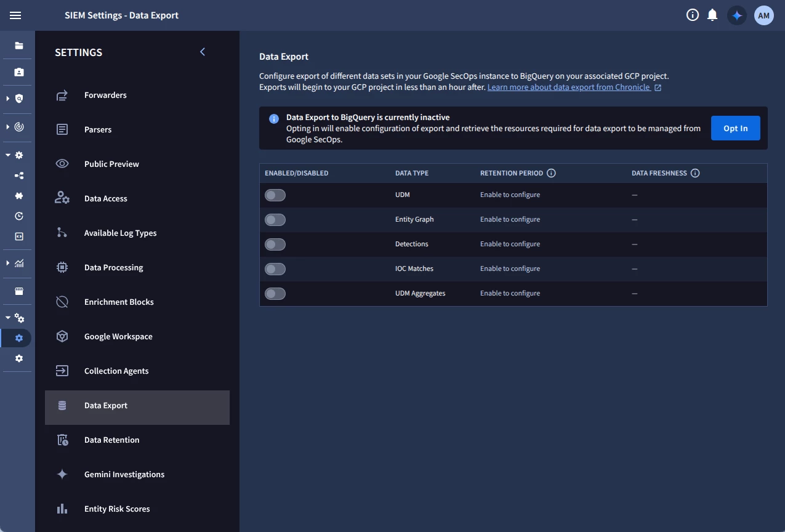Click the Data Processing chip icon

[62, 267]
